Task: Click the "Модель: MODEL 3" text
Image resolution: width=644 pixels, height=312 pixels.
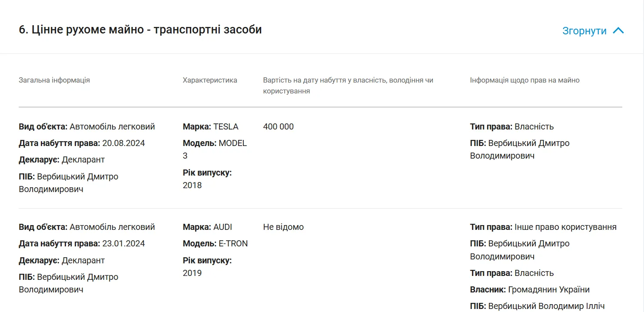Action: point(215,143)
